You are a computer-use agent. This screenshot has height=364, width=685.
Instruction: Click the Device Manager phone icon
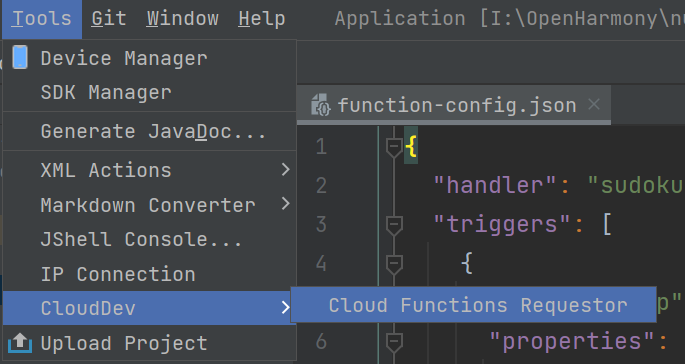[x=20, y=57]
